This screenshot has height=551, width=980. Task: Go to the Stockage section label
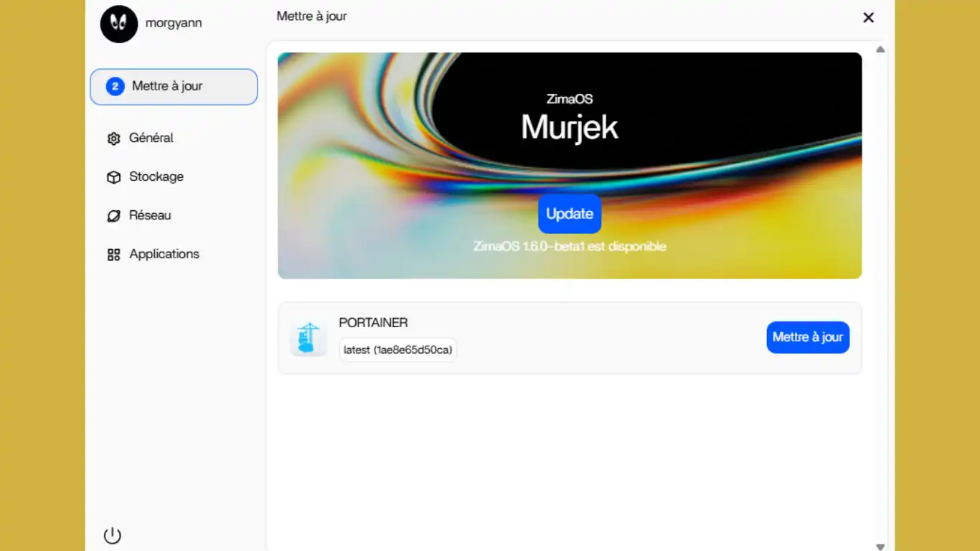coord(156,176)
